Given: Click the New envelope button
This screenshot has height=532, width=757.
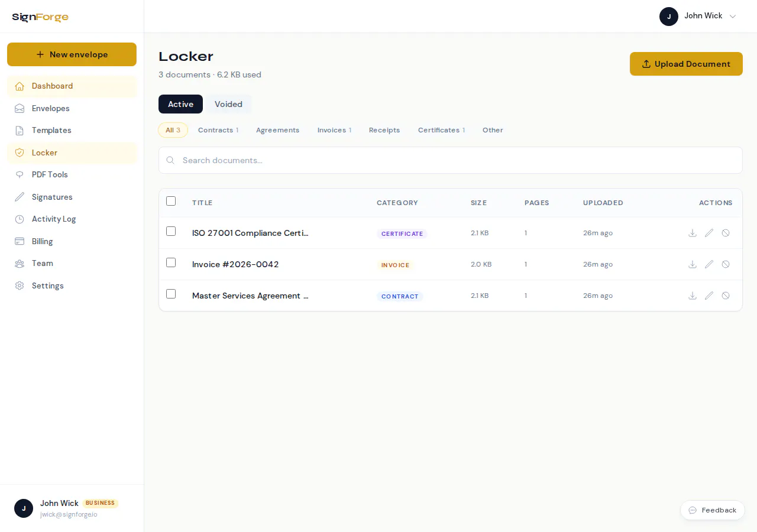Looking at the screenshot, I should 72,54.
